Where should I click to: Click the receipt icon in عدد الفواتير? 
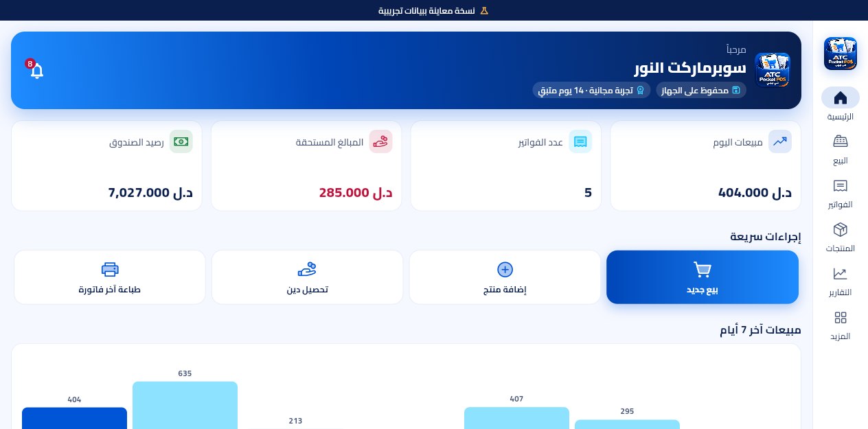pyautogui.click(x=580, y=141)
